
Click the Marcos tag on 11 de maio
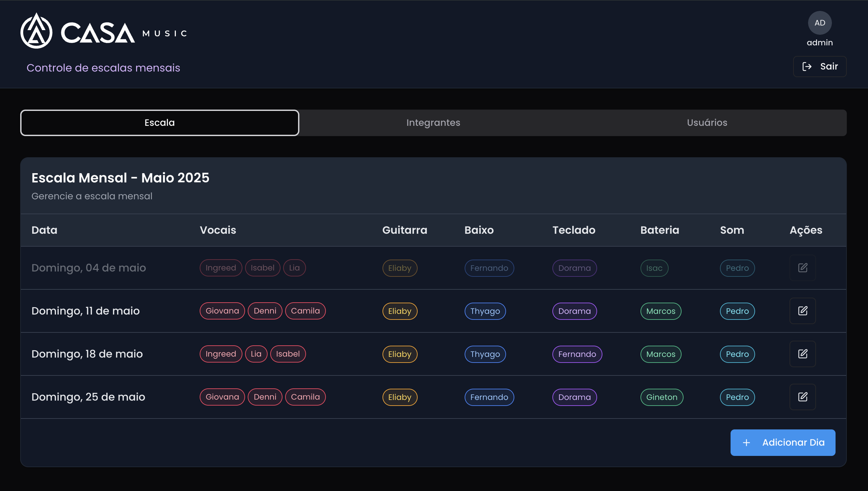coord(661,311)
